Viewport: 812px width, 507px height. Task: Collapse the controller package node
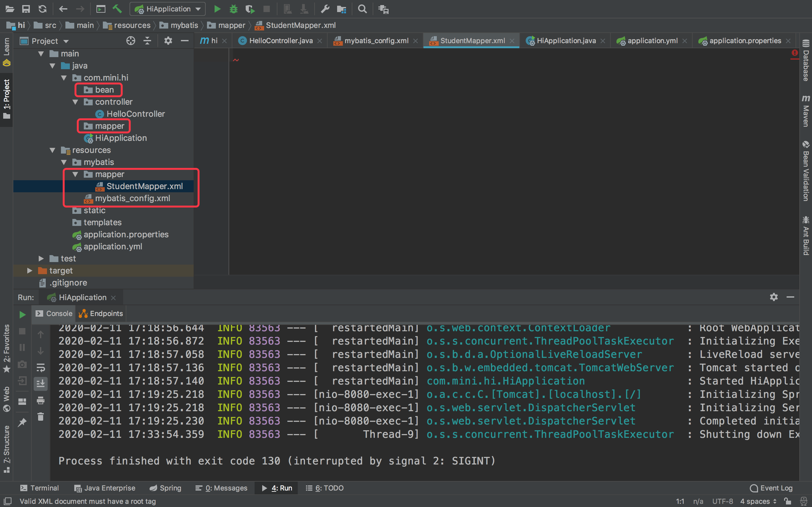pyautogui.click(x=75, y=102)
